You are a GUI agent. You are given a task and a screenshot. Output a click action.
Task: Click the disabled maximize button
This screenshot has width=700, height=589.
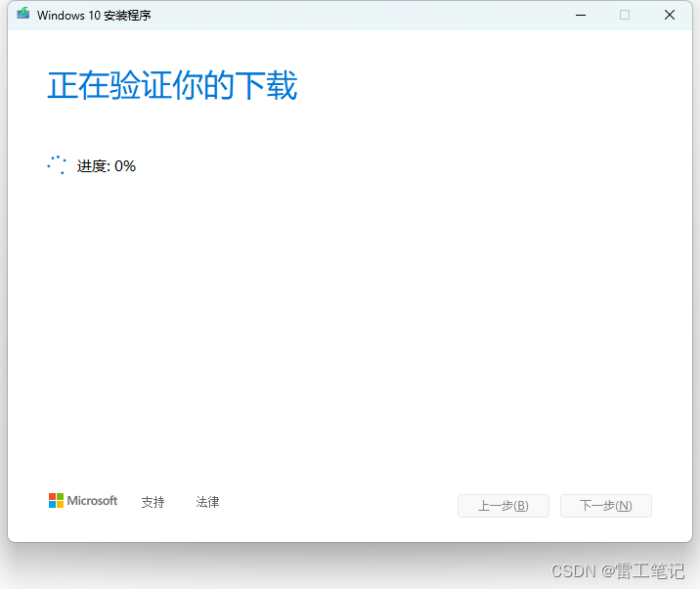point(625,16)
